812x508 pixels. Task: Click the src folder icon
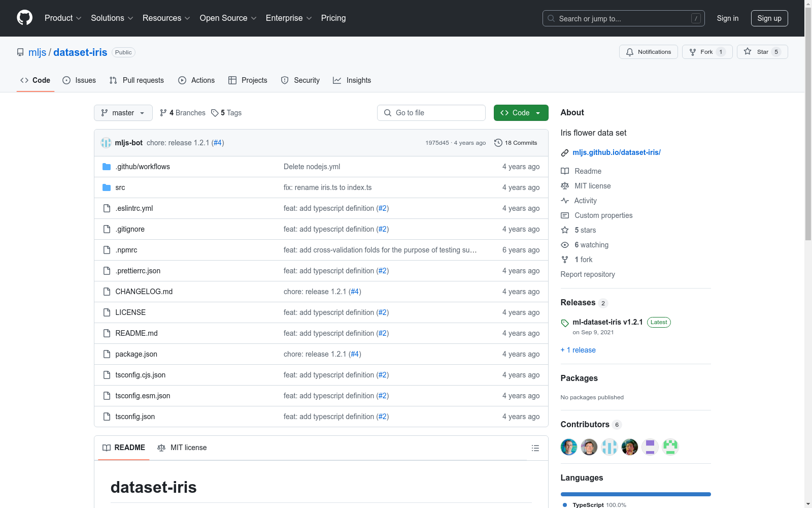pos(107,187)
